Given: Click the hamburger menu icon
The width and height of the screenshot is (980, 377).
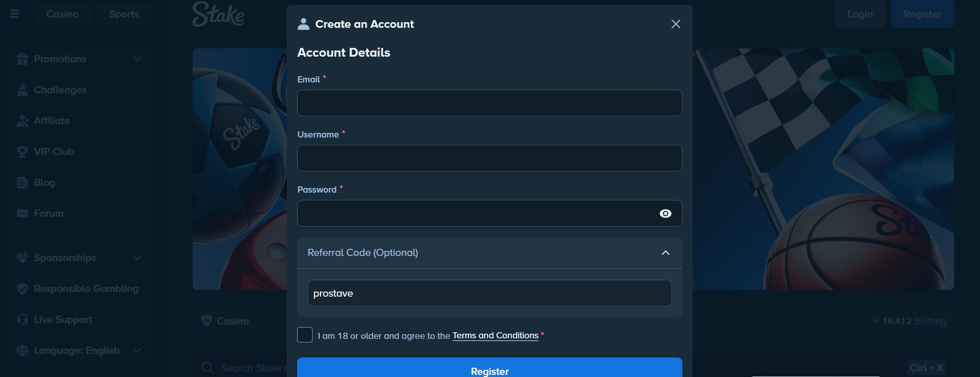Looking at the screenshot, I should [14, 14].
